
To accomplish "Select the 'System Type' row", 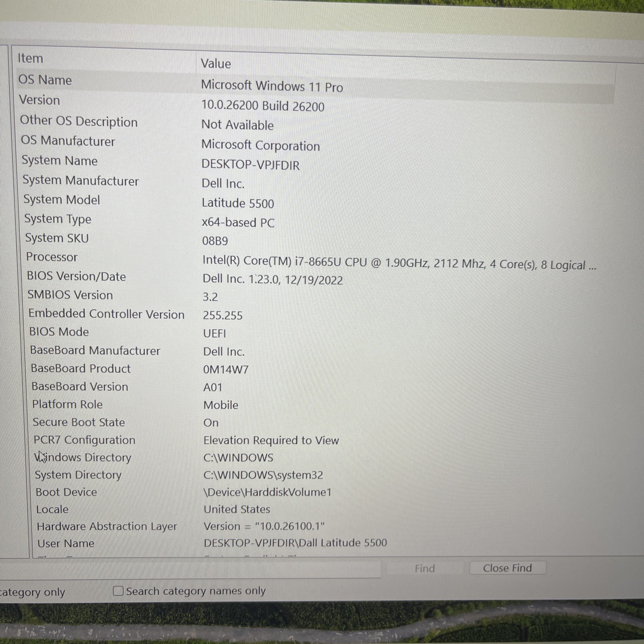I will click(58, 219).
